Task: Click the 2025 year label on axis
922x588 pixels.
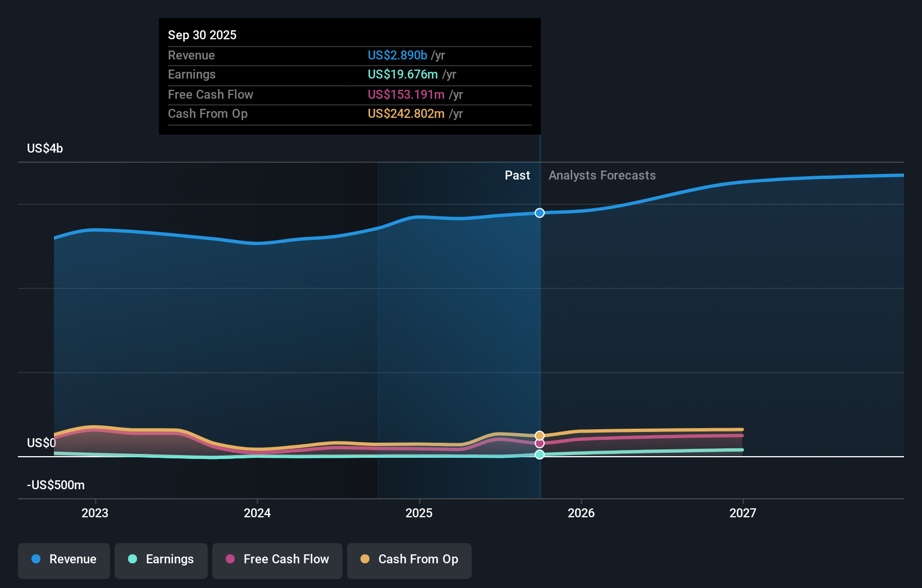Action: pos(419,512)
